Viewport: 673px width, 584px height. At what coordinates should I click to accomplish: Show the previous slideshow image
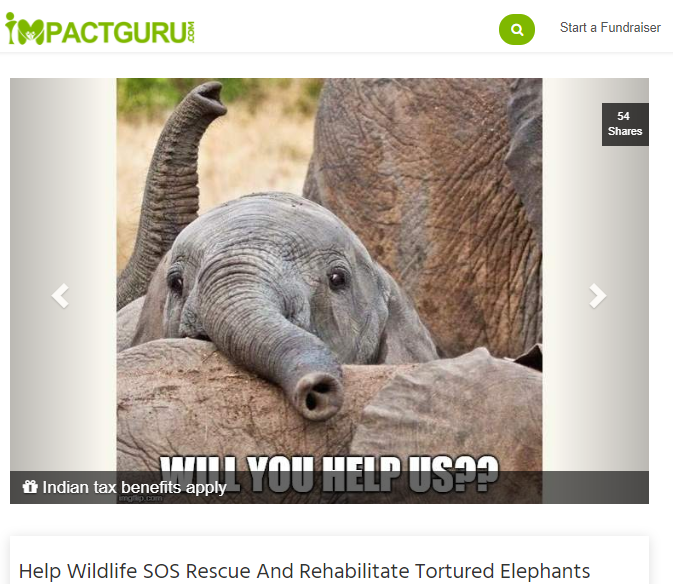tap(60, 296)
